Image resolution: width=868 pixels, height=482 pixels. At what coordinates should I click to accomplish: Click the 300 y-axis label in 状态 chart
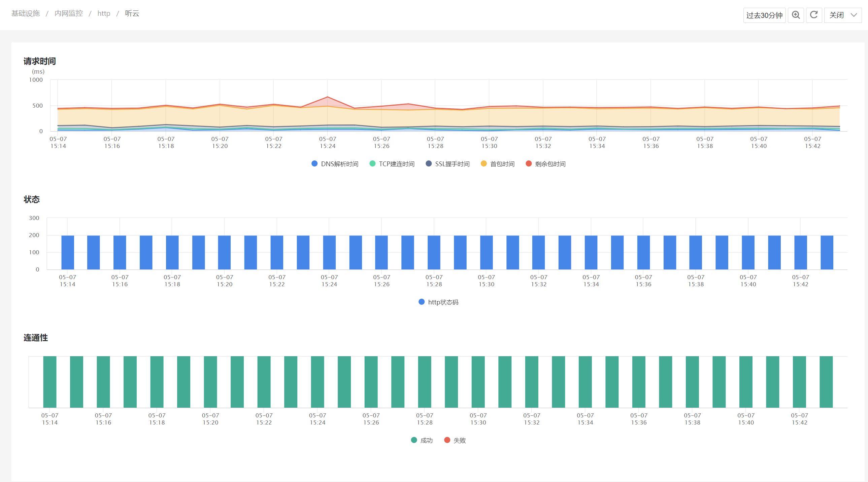34,218
